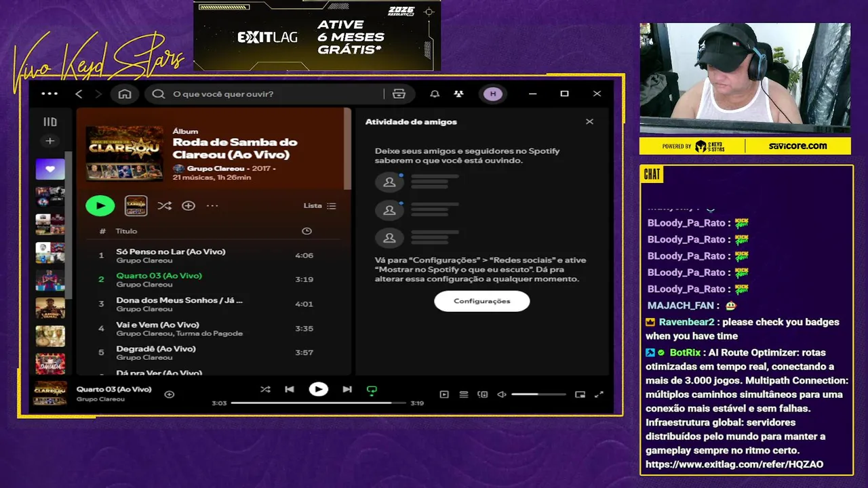Toggle shuffle in the player bar
This screenshot has width=868, height=488.
coord(265,389)
